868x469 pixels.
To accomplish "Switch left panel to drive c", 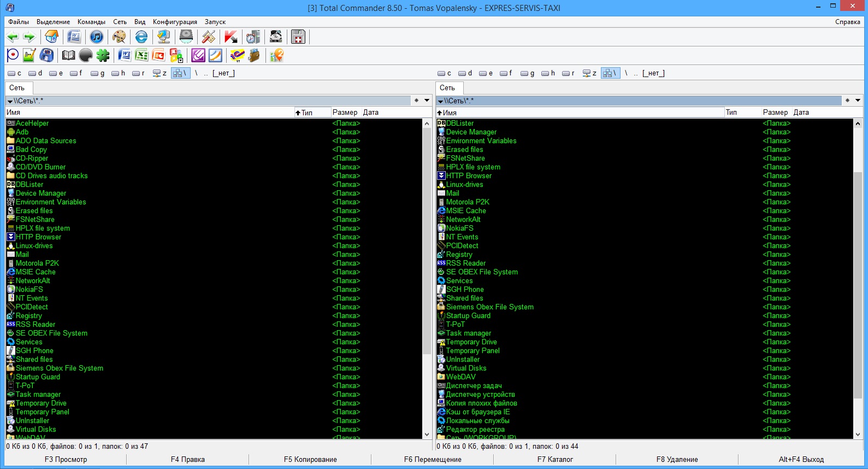I will click(15, 73).
